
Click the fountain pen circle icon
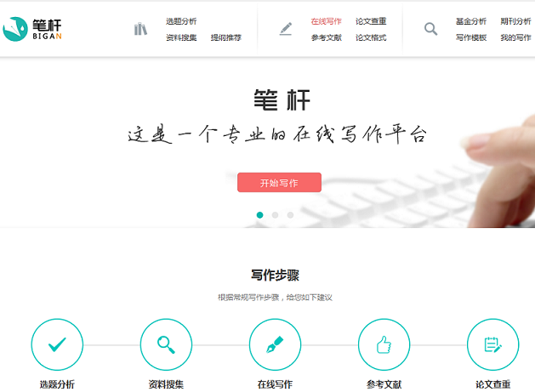(x=275, y=344)
